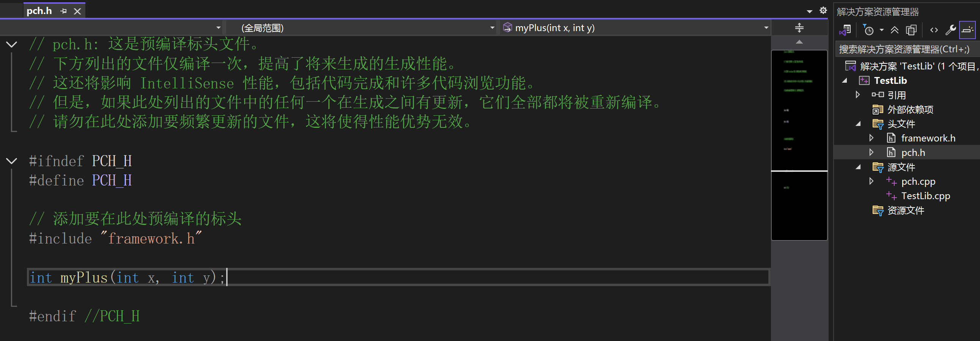This screenshot has width=980, height=341.
Task: Click the pending changes filter icon
Action: pos(869,30)
